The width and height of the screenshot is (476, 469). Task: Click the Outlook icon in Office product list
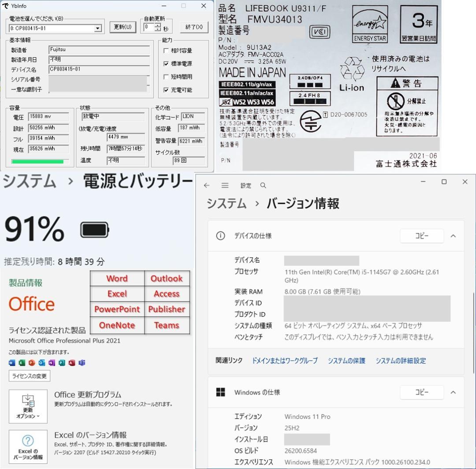41,363
